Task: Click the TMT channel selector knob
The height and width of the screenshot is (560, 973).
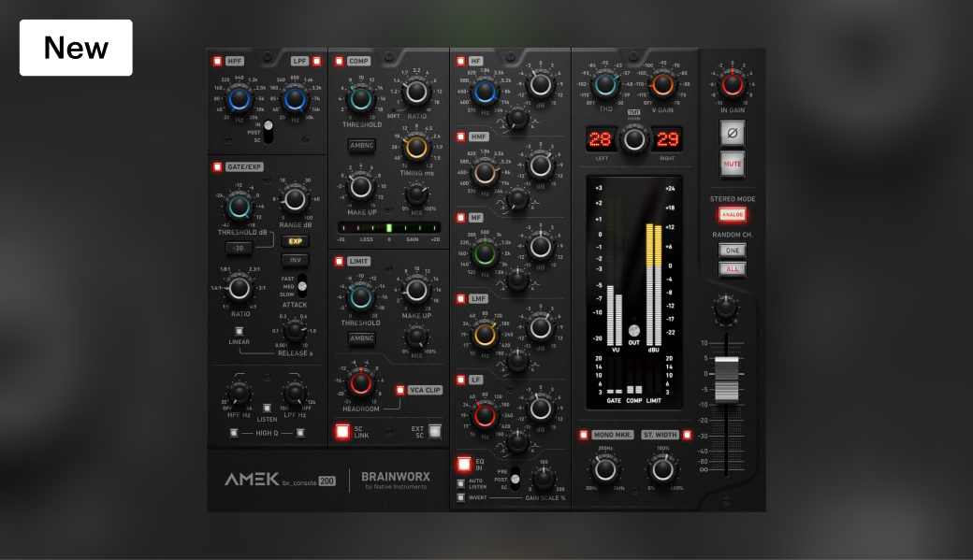Action: click(633, 140)
